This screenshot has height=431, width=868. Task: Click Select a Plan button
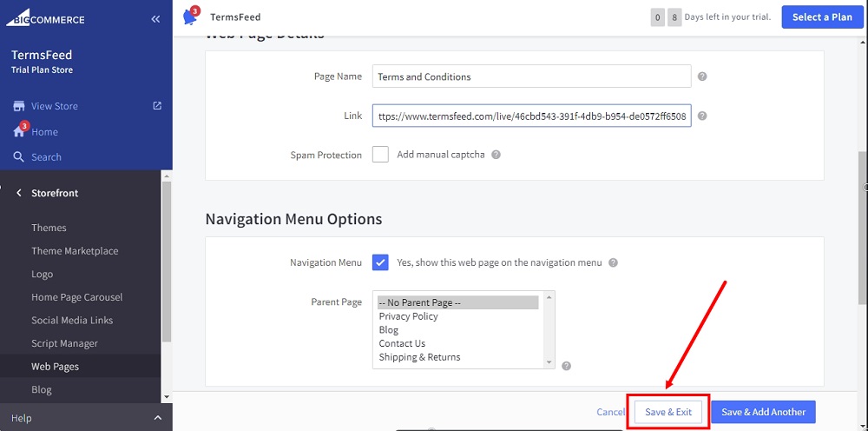tap(822, 17)
